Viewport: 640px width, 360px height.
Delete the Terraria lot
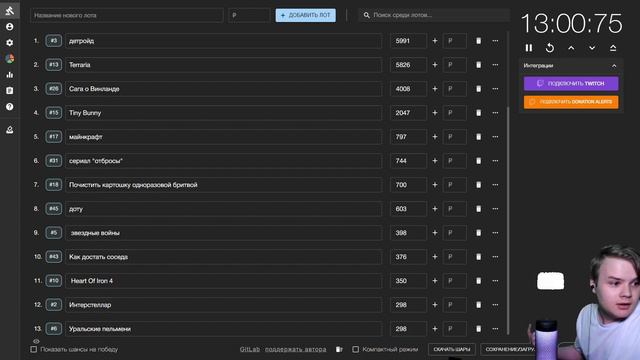tap(478, 65)
